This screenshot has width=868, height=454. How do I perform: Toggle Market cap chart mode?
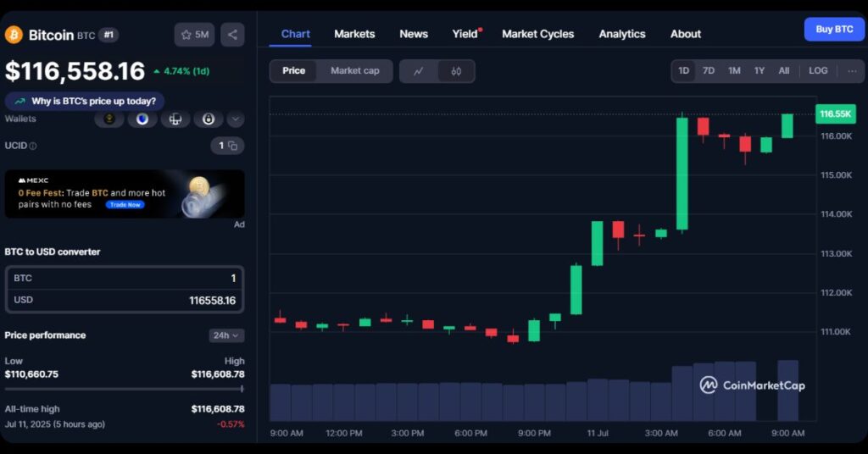pos(355,71)
